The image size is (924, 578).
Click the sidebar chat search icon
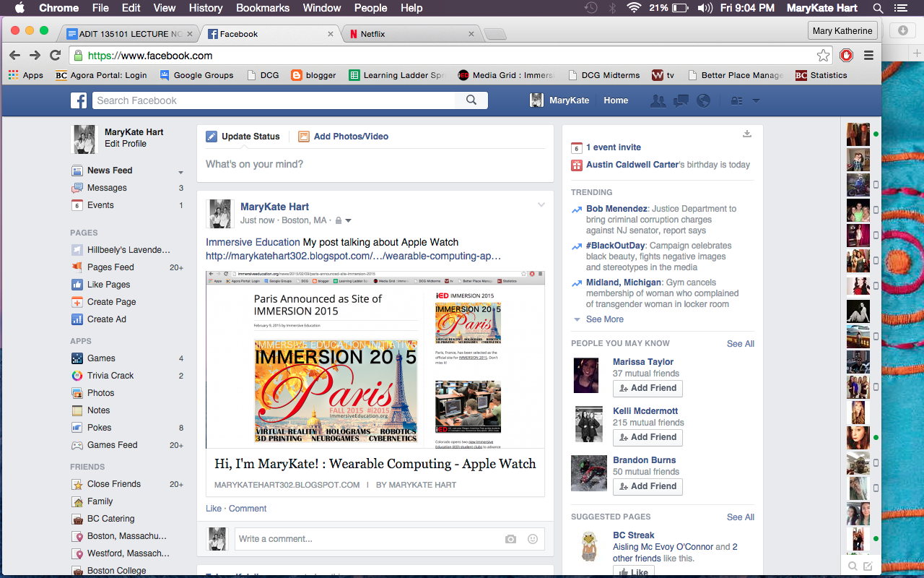(853, 566)
